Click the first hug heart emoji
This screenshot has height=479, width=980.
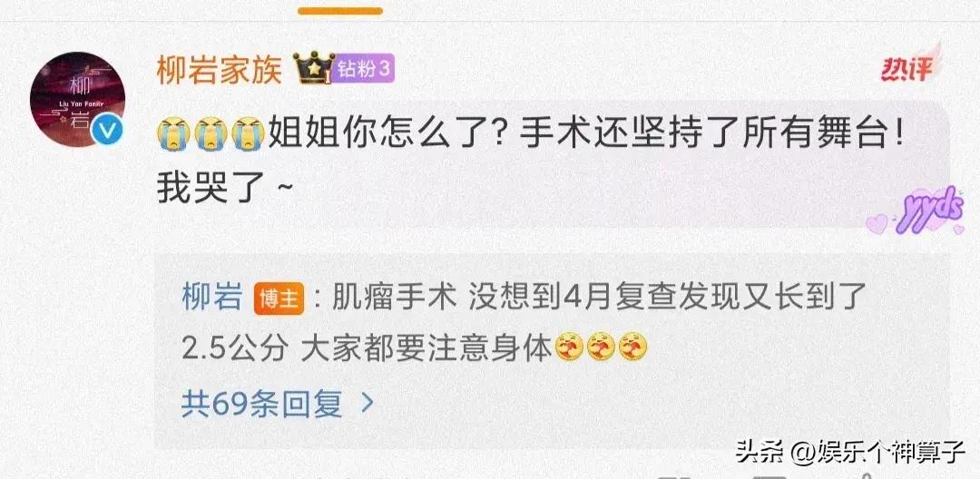(x=569, y=347)
